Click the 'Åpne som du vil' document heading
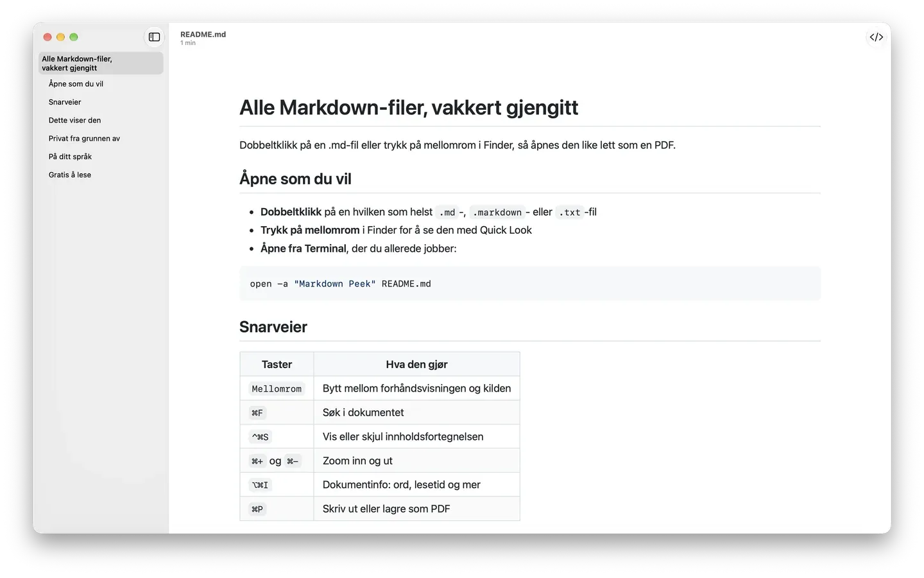 click(x=295, y=179)
